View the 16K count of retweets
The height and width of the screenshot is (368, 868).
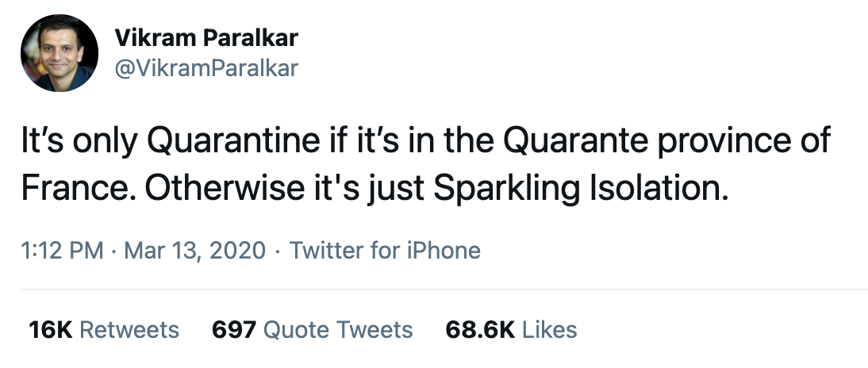(51, 329)
